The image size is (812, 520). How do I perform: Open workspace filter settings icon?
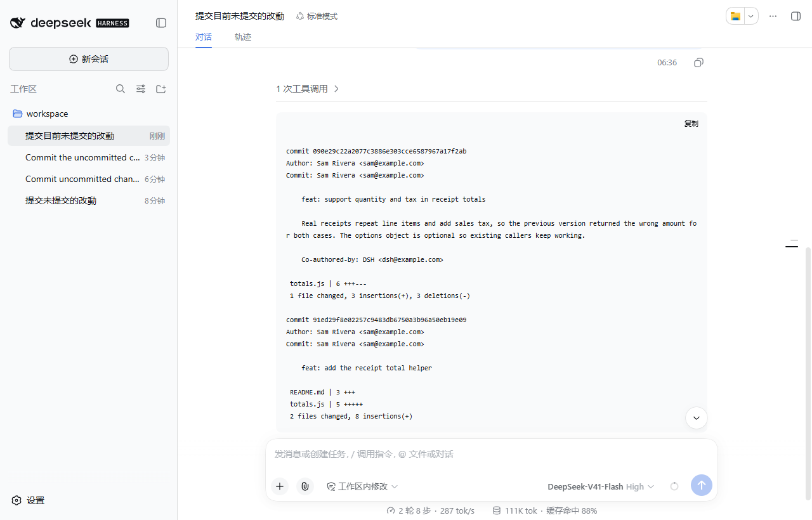[141, 89]
